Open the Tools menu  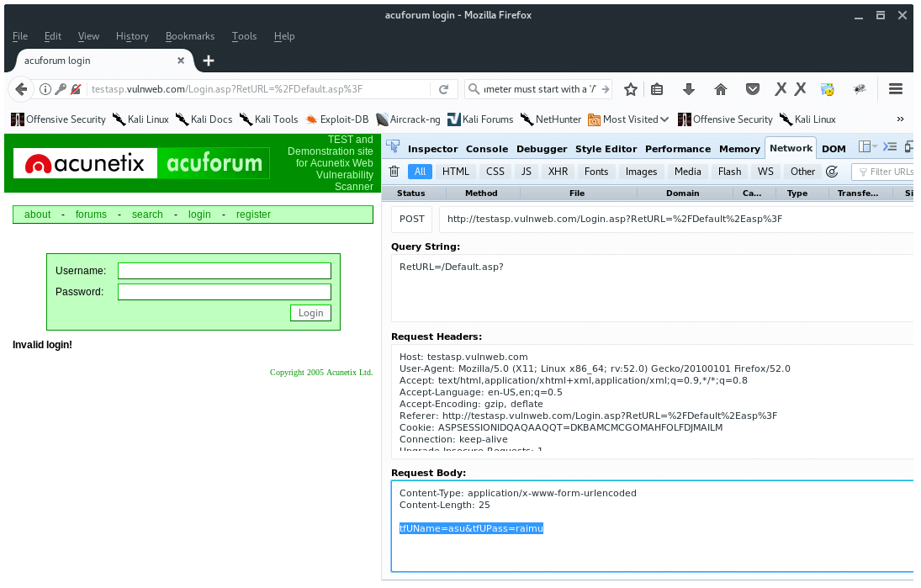(245, 36)
